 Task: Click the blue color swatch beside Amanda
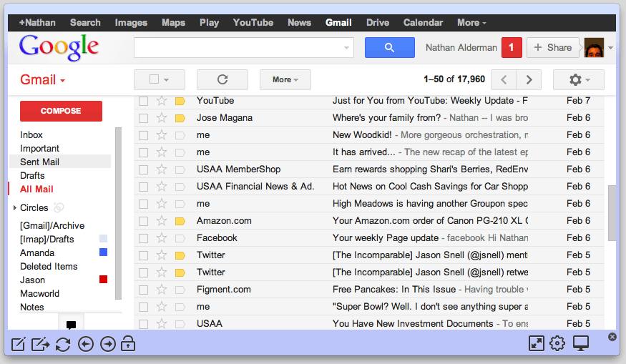(x=103, y=252)
